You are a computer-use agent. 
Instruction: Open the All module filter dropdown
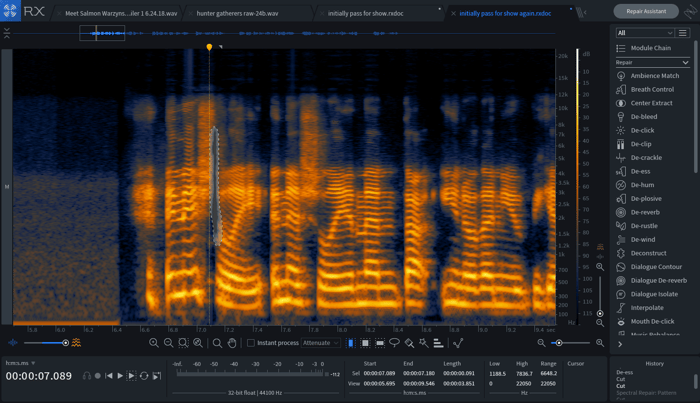coord(644,33)
